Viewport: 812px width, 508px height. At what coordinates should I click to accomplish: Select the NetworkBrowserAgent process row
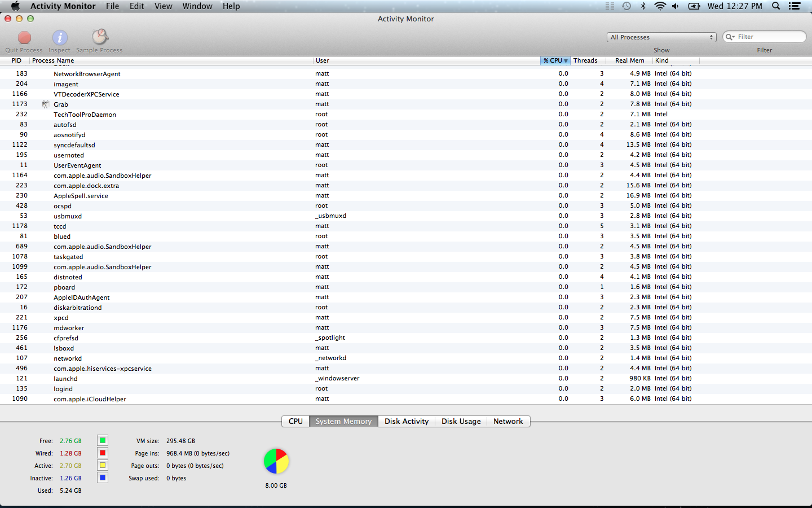point(406,74)
